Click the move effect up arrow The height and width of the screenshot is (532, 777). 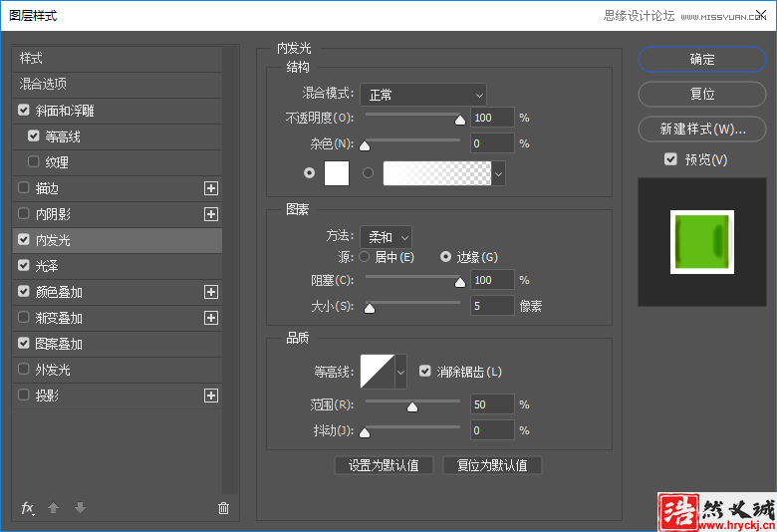54,508
